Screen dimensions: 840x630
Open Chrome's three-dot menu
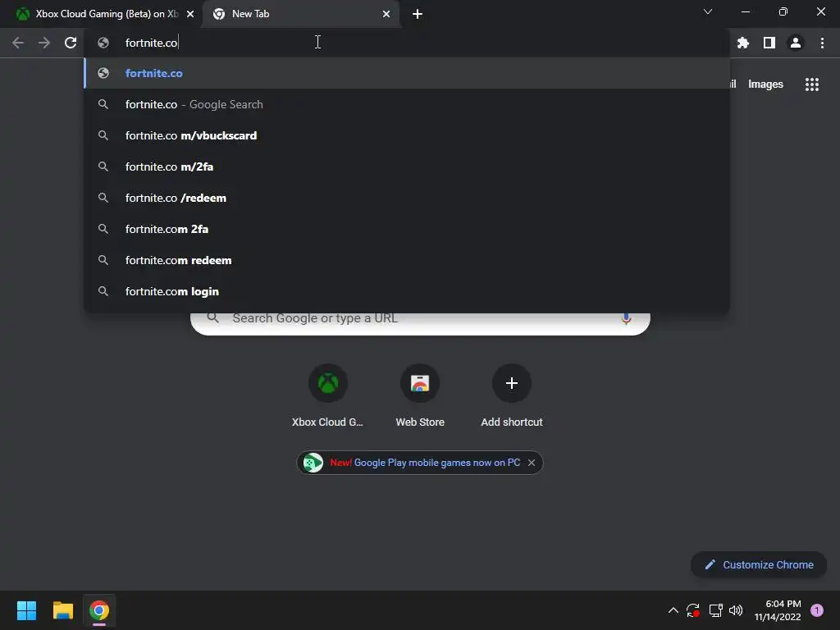coord(822,43)
